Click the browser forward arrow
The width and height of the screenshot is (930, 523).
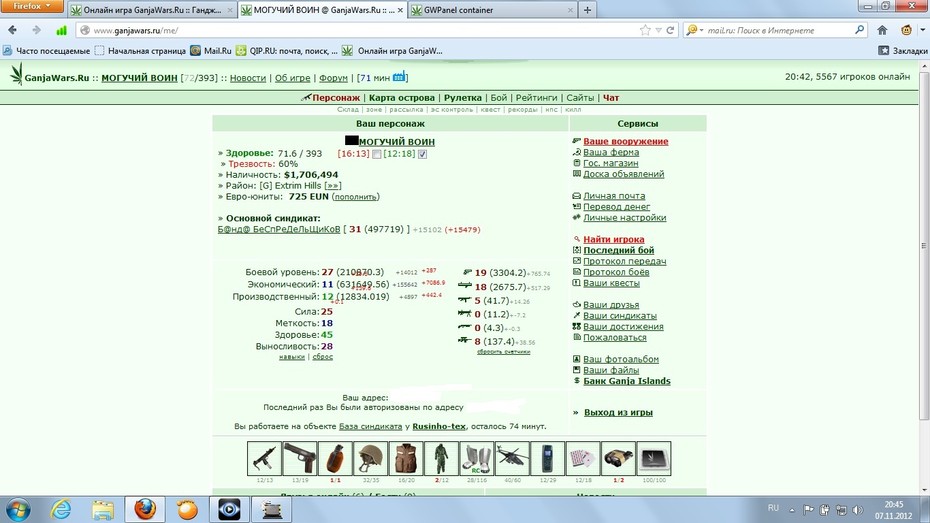pos(36,30)
